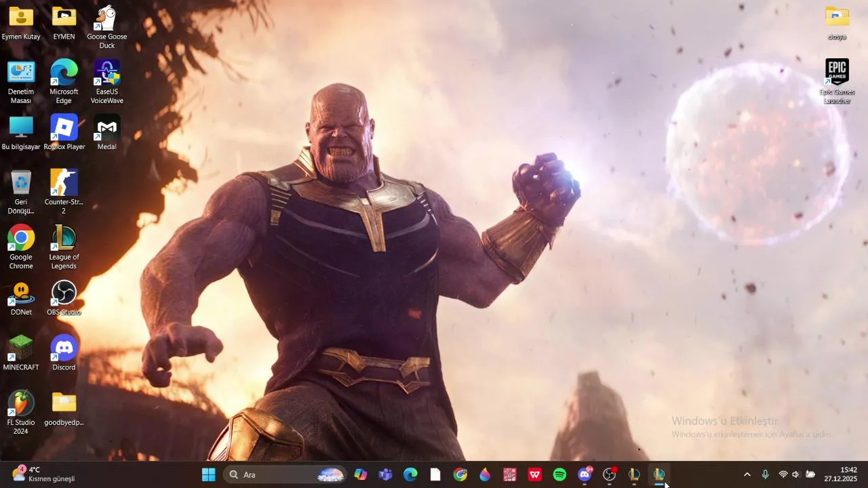Screen dimensions: 868x488
Task: Select the Geri Dönüşüm recycle bin
Action: click(21, 192)
